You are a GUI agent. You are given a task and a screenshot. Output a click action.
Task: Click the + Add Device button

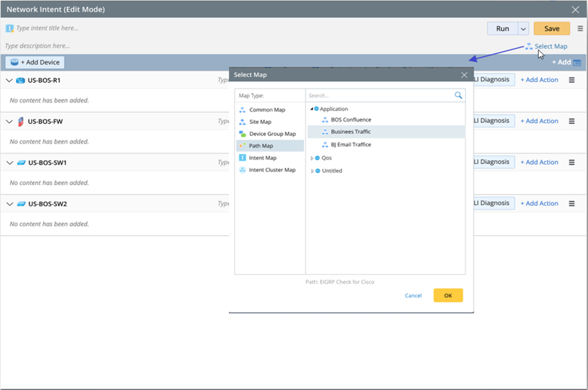pos(35,62)
